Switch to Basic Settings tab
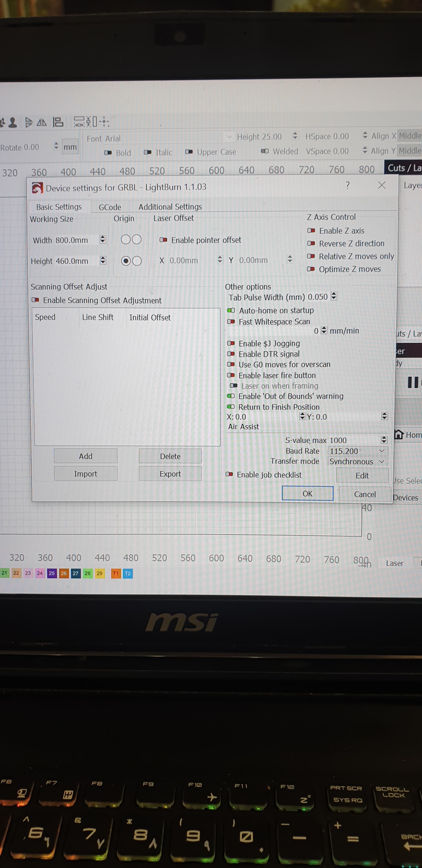Image resolution: width=422 pixels, height=868 pixels. (x=59, y=207)
